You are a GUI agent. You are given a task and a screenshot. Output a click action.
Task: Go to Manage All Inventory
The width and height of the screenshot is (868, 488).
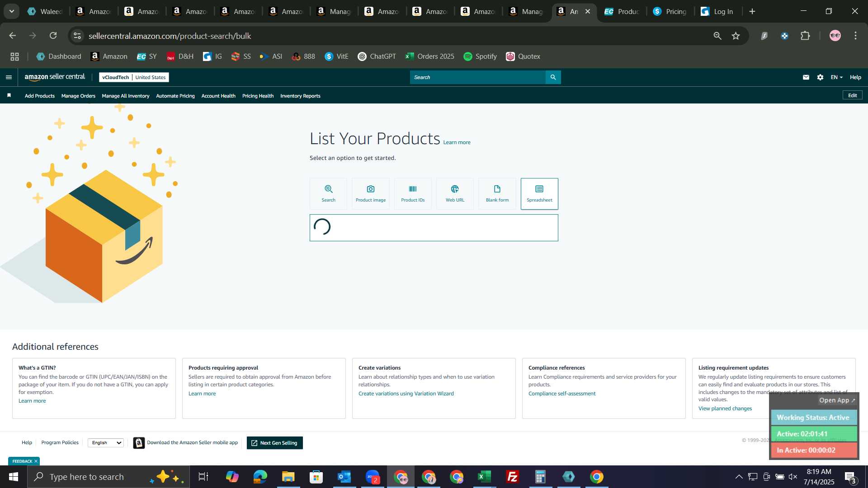(x=126, y=96)
